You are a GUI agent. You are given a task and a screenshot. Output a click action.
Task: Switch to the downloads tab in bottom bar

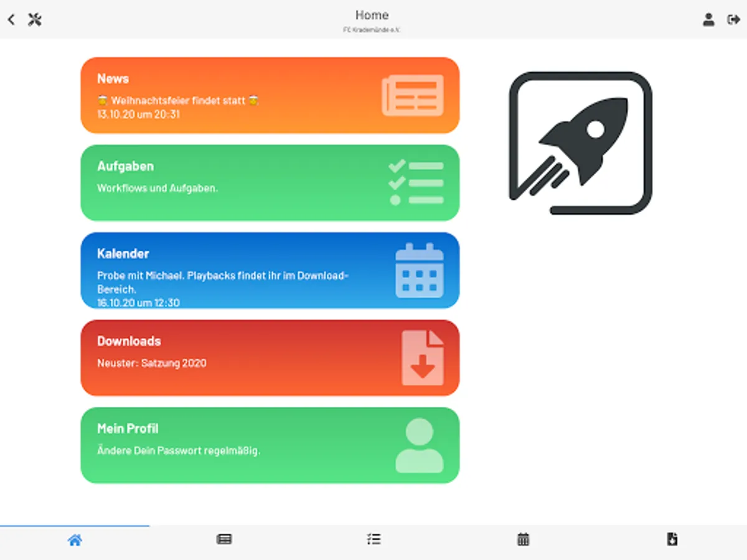pyautogui.click(x=672, y=539)
